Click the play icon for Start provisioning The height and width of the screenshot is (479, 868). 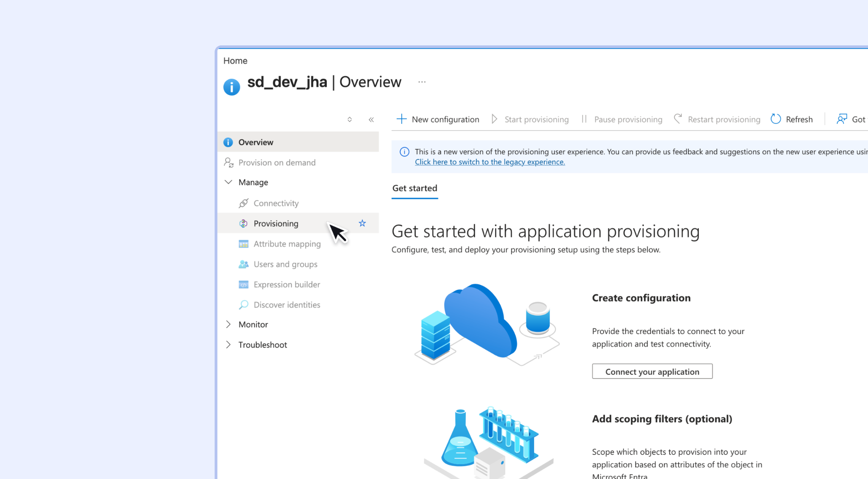point(494,119)
